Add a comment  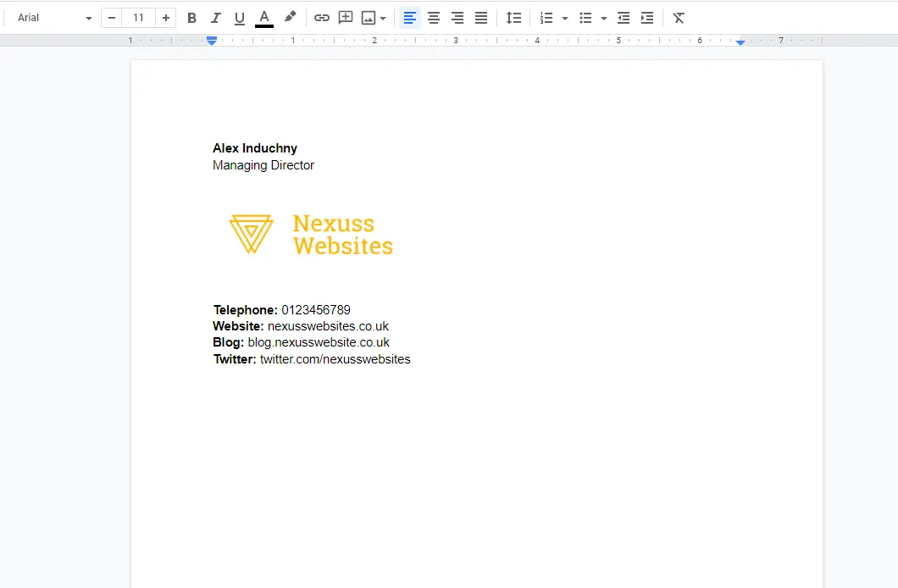coord(345,17)
